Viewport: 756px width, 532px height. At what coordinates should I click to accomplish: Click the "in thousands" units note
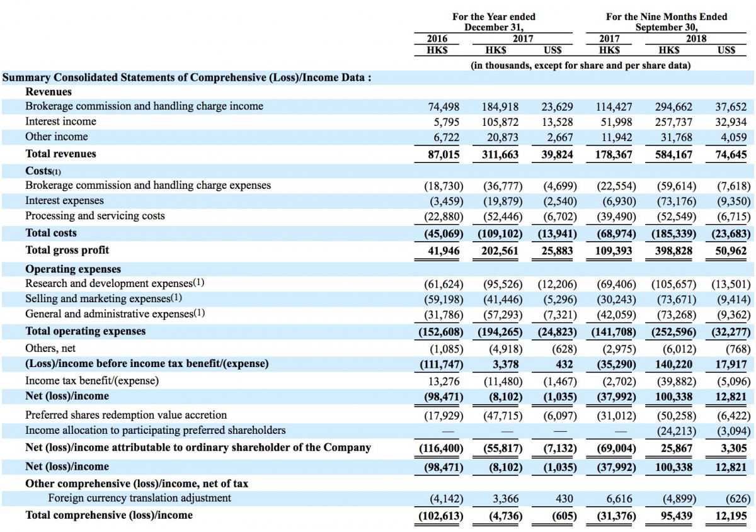(580, 65)
